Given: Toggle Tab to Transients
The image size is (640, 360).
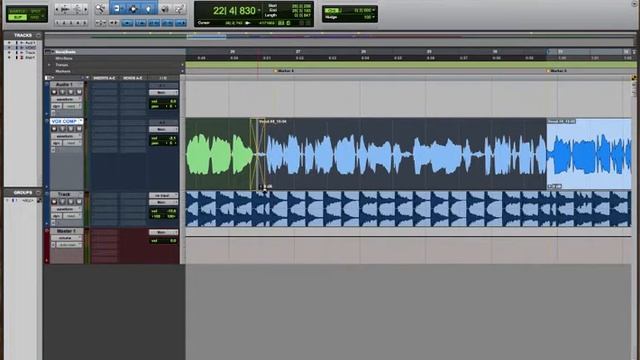Looking at the screenshot, I should click(x=113, y=23).
